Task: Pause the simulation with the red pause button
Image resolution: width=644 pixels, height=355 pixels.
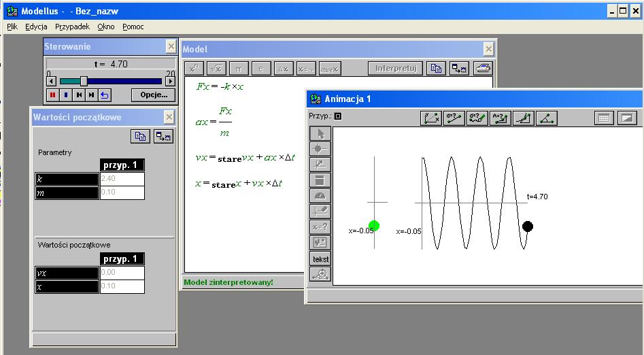Action: point(52,95)
